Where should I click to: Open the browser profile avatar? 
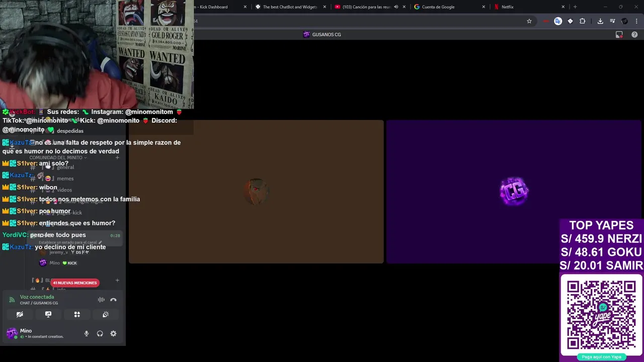(624, 21)
